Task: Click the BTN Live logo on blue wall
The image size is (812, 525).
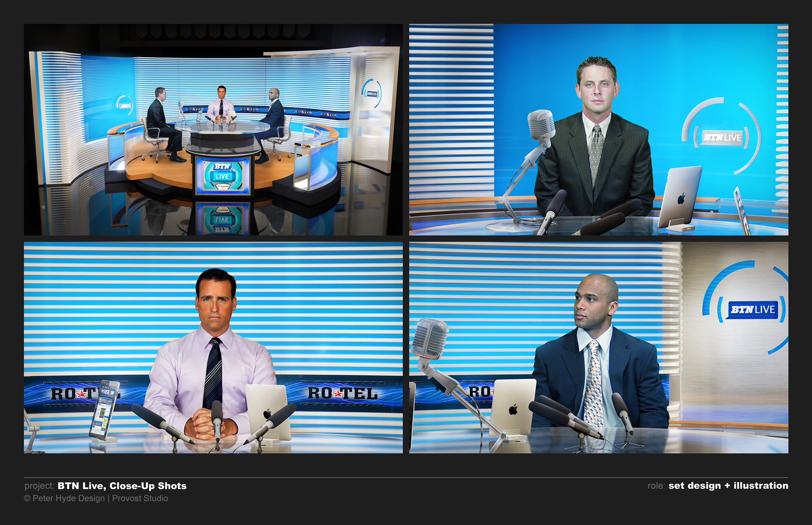Action: [722, 138]
